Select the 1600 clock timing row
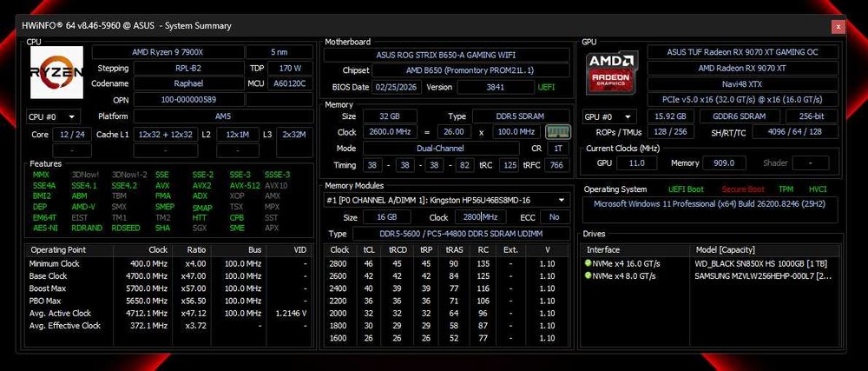Image resolution: width=868 pixels, height=371 pixels. 446,338
